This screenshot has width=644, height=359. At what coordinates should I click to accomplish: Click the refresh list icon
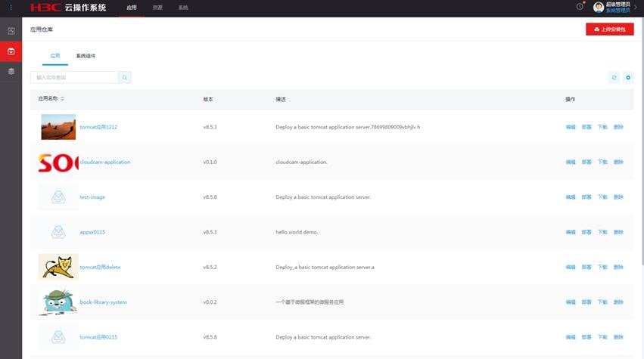tap(614, 77)
